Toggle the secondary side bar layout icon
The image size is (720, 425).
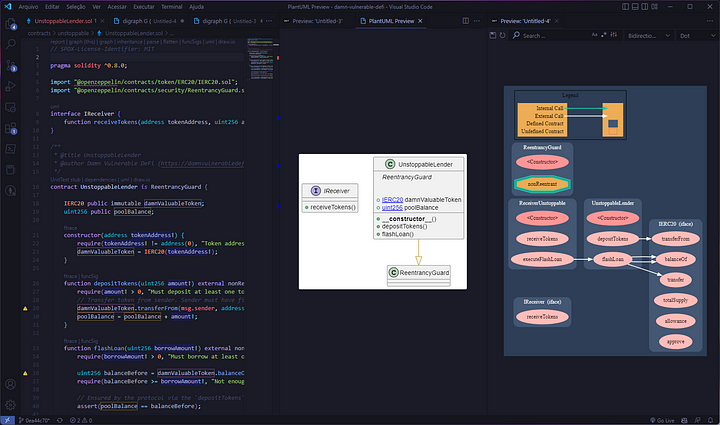click(645, 7)
